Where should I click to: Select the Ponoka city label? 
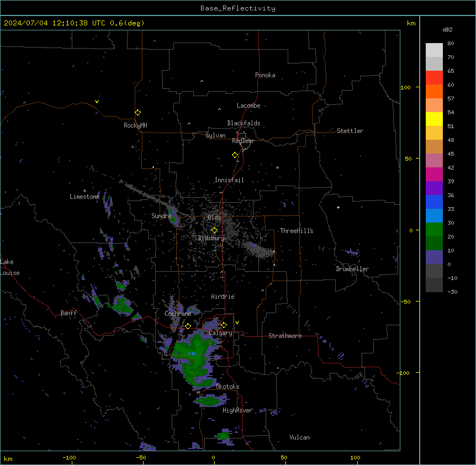265,75
